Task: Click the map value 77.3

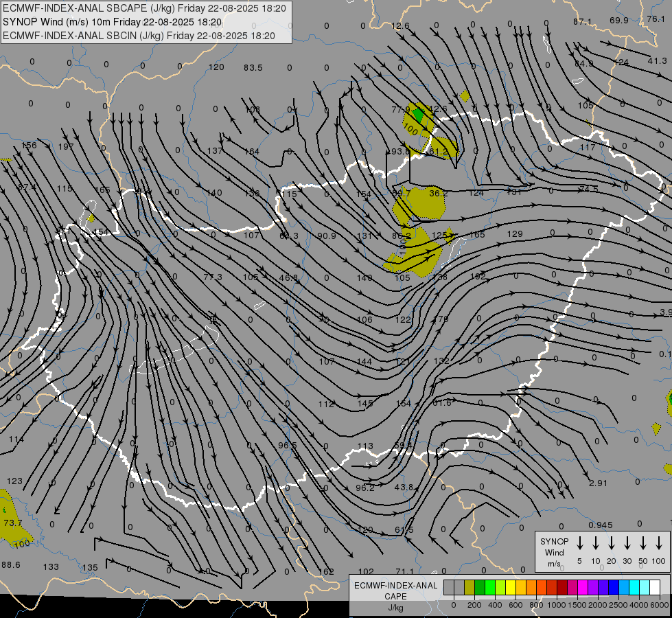Action: (213, 277)
